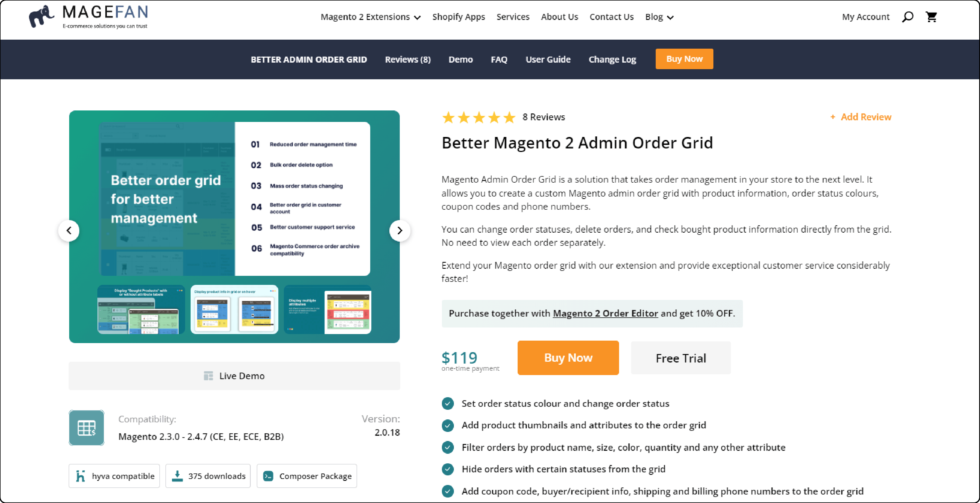
Task: Click checkmark beside Filter orders by product
Action: (x=448, y=448)
